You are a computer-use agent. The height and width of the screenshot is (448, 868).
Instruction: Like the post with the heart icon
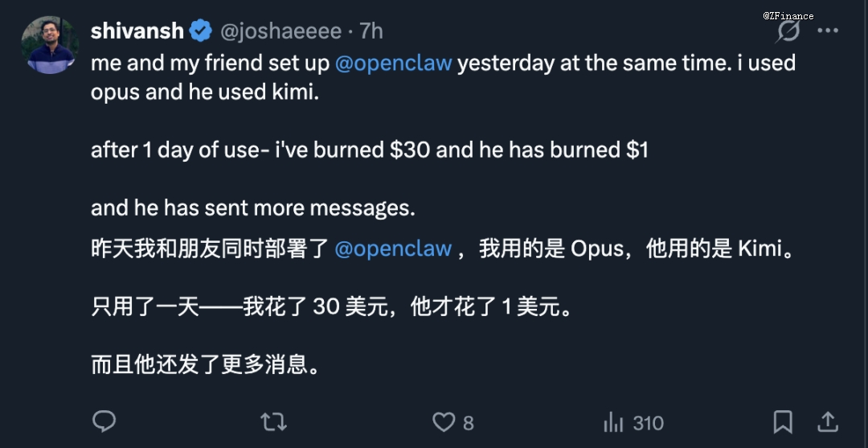click(x=444, y=421)
